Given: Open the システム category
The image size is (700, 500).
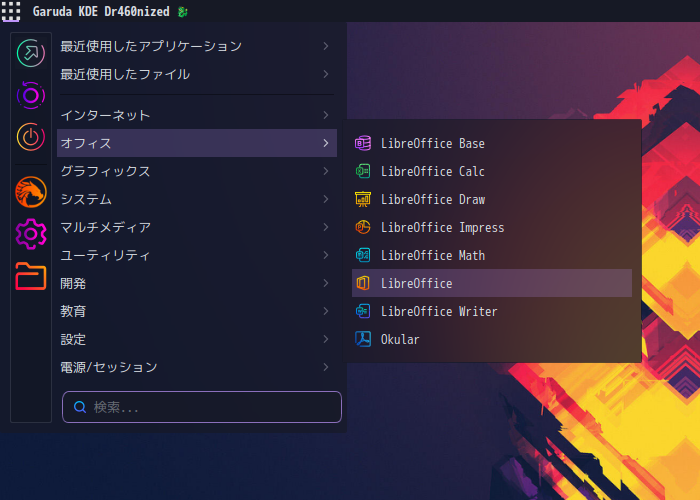Looking at the screenshot, I should click(x=197, y=199).
